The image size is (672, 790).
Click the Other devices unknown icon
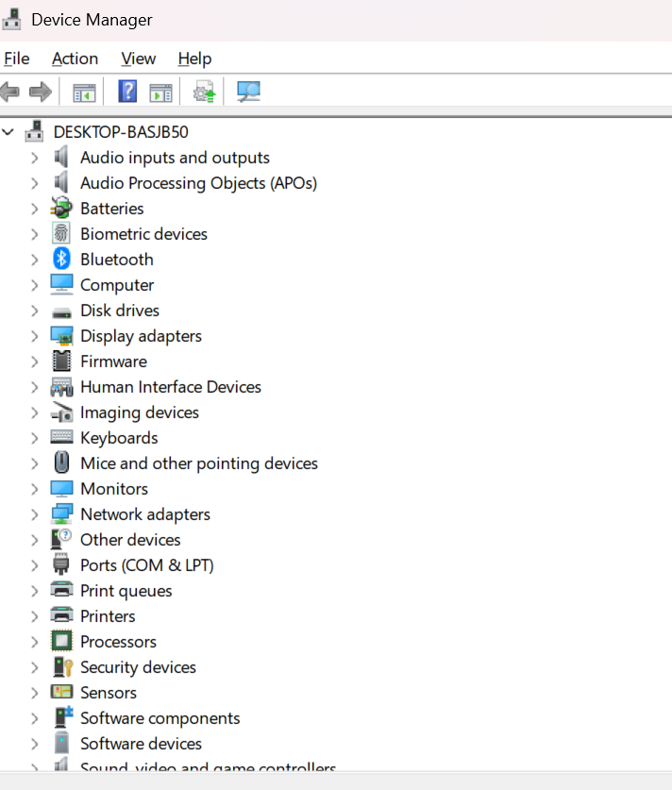[61, 539]
